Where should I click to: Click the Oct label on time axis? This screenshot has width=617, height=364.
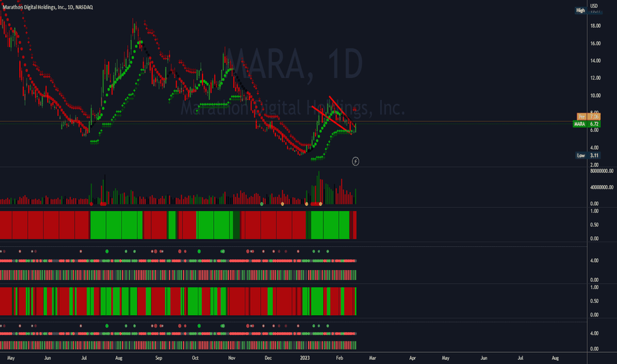pos(195,358)
